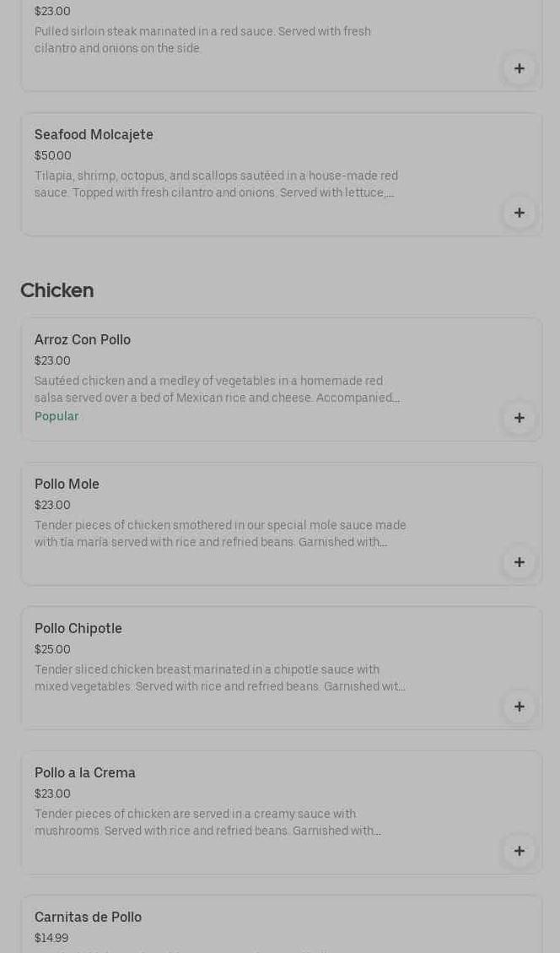Add Arroz Con Pollo to cart
The image size is (560, 953).
click(519, 418)
